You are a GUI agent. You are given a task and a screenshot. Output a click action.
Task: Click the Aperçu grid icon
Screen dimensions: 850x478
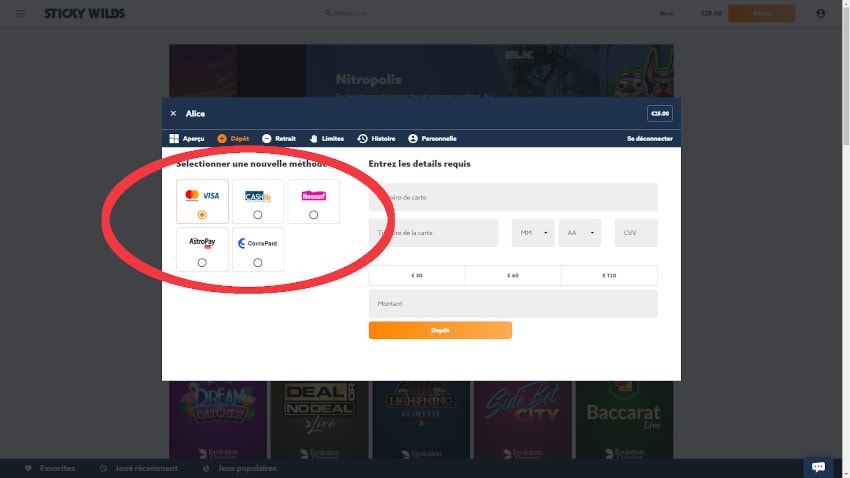click(174, 139)
